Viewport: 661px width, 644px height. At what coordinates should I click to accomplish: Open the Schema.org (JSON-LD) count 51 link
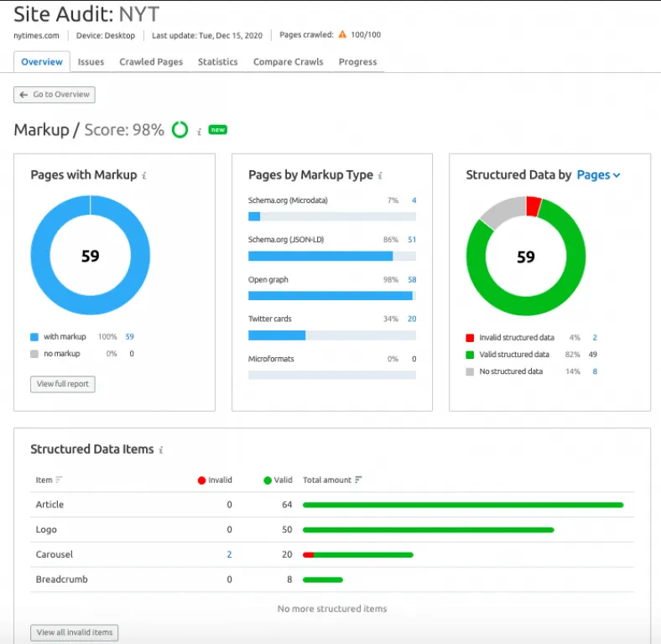[x=412, y=240]
